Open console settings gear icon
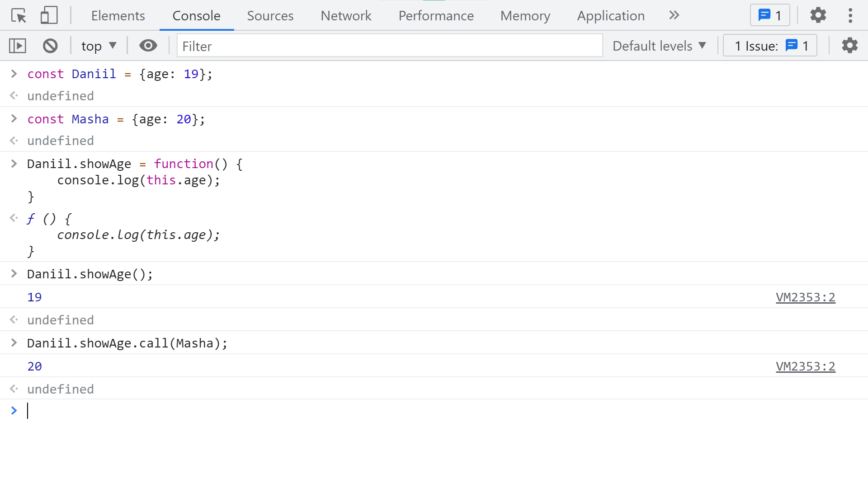868x488 pixels. (849, 46)
